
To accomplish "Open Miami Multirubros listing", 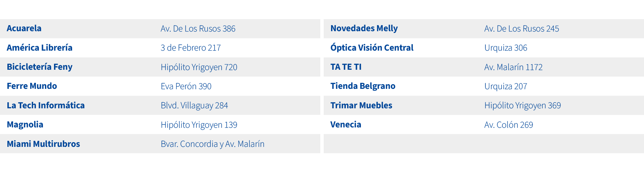I will coord(43,144).
